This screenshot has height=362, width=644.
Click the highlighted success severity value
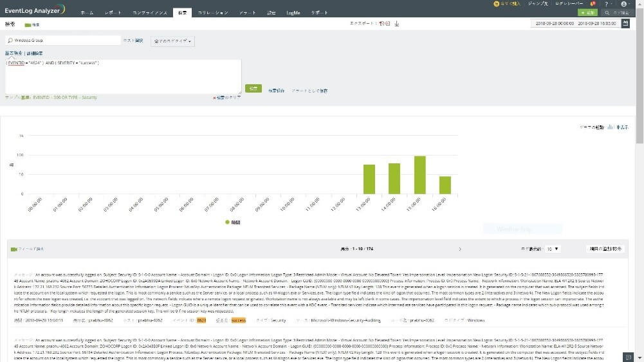pos(238,320)
